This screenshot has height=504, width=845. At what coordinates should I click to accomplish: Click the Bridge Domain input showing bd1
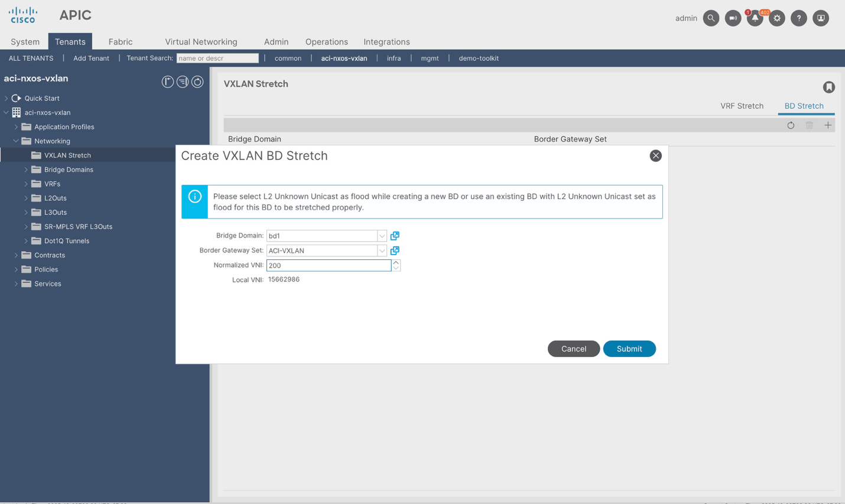coord(322,236)
